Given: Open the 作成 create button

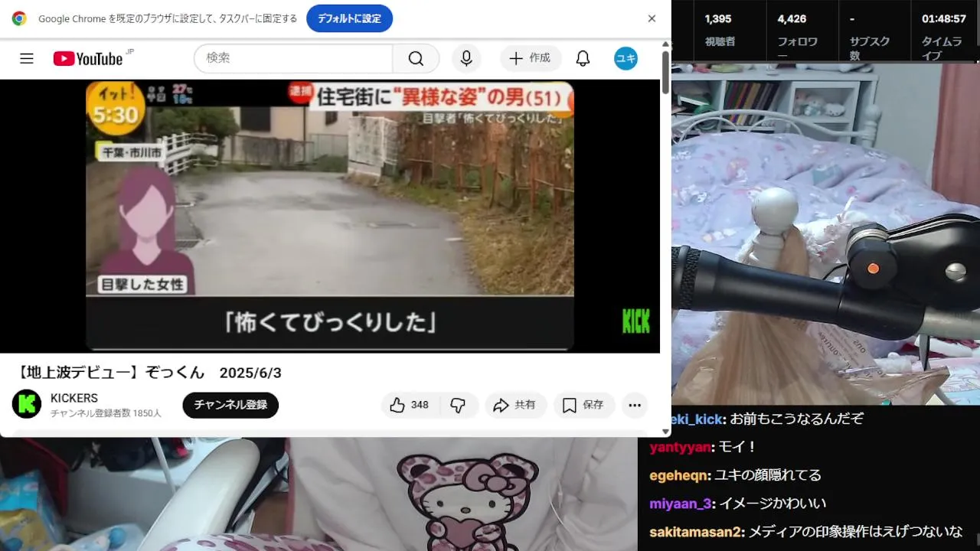Looking at the screenshot, I should 531,58.
